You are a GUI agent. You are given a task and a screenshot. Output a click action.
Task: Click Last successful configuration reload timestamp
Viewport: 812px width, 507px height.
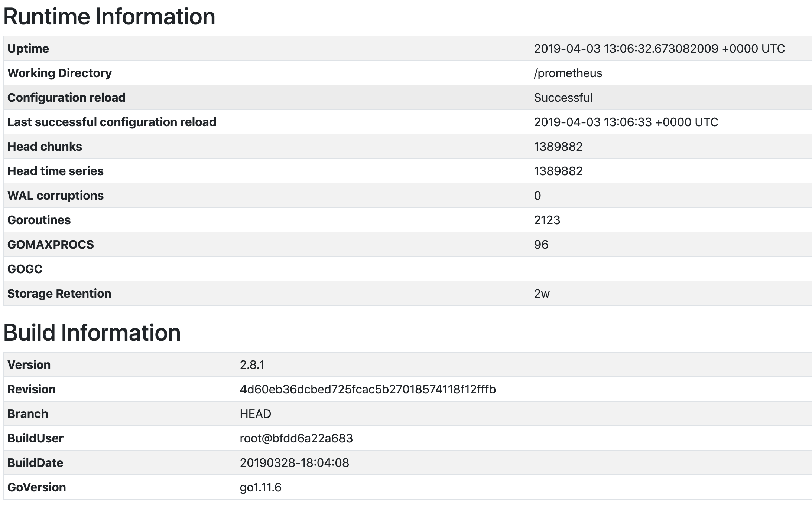(626, 122)
